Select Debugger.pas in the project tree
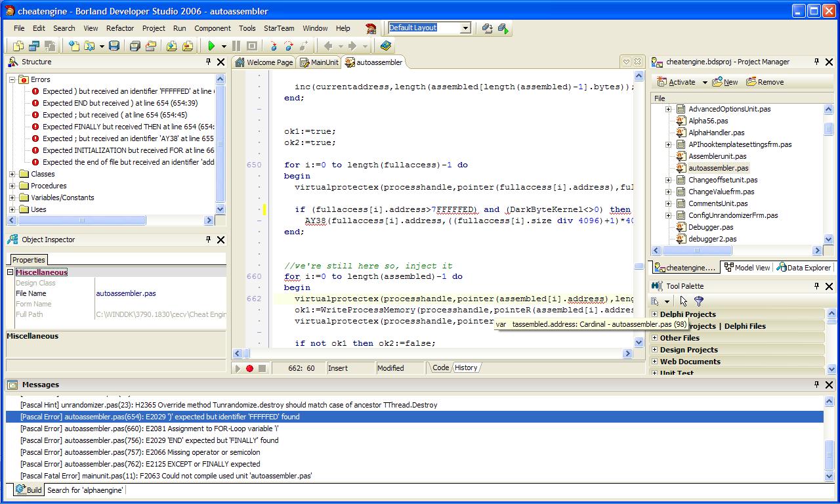840x504 pixels. (711, 227)
